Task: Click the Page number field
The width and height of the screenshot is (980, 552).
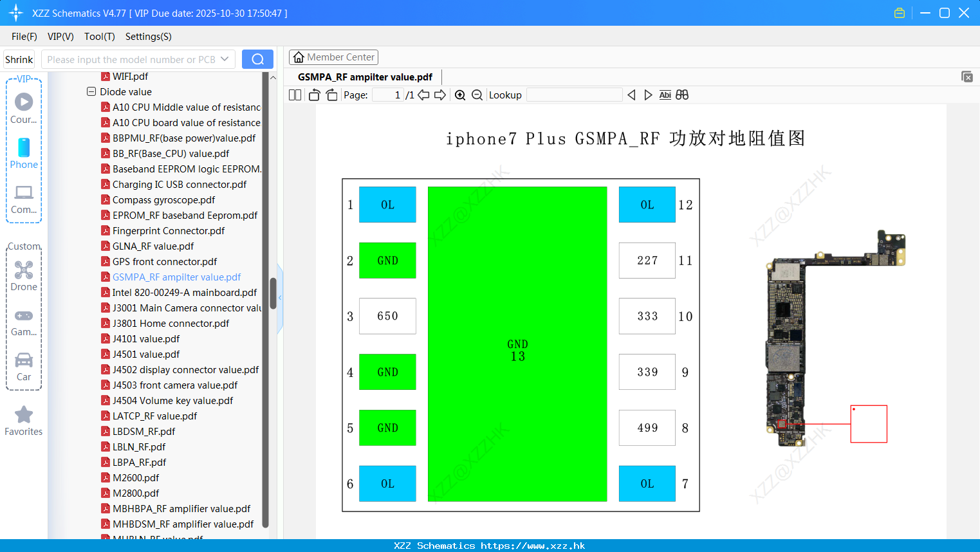Action: [388, 95]
